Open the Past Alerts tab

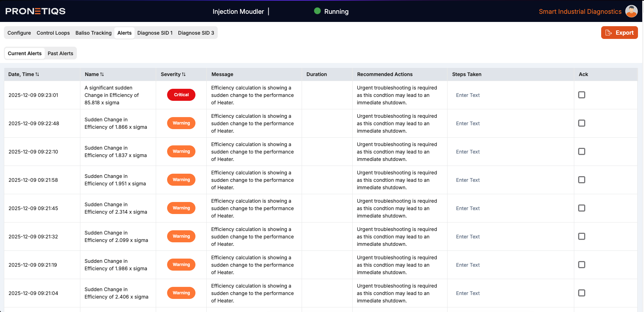click(61, 53)
